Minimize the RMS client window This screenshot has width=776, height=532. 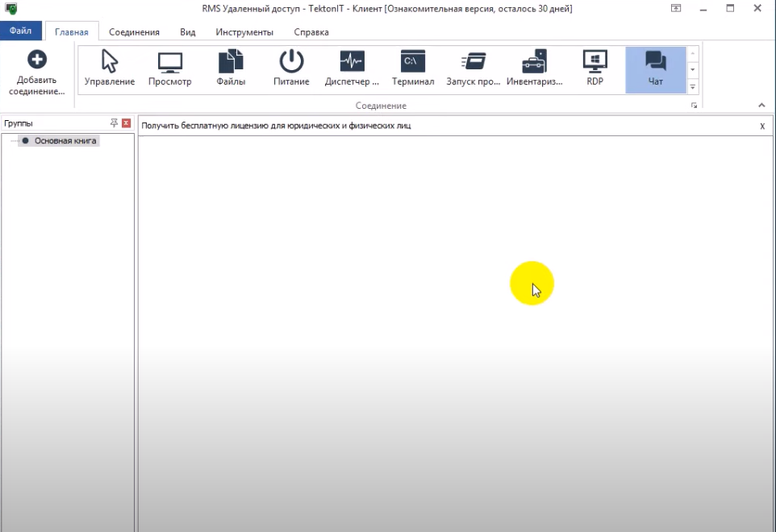(703, 9)
